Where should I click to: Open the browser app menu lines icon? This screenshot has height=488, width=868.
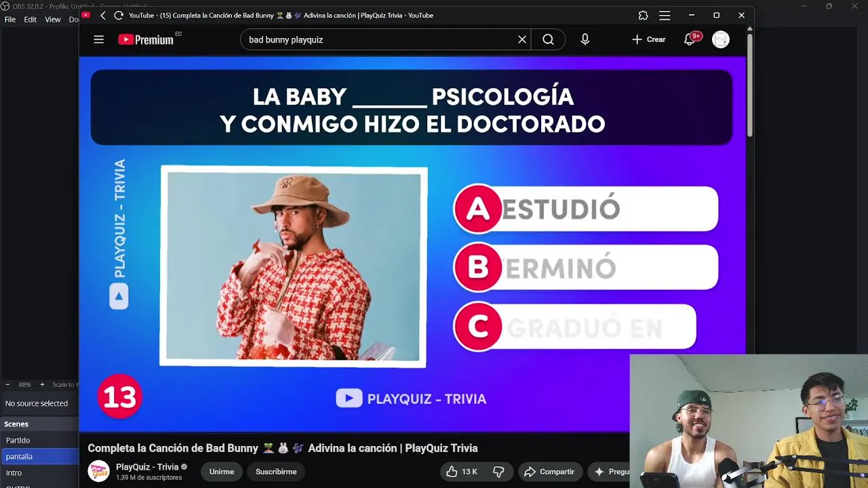665,15
